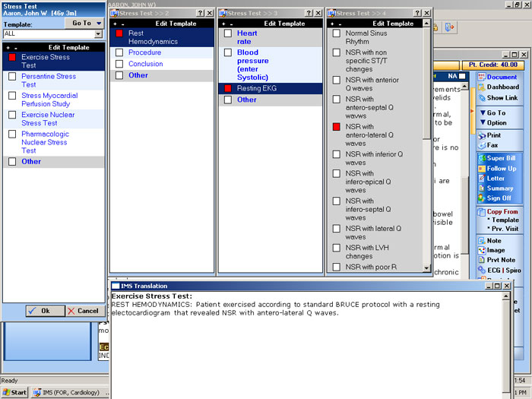Check the NSR with anterior Q waves checkbox

tap(337, 80)
